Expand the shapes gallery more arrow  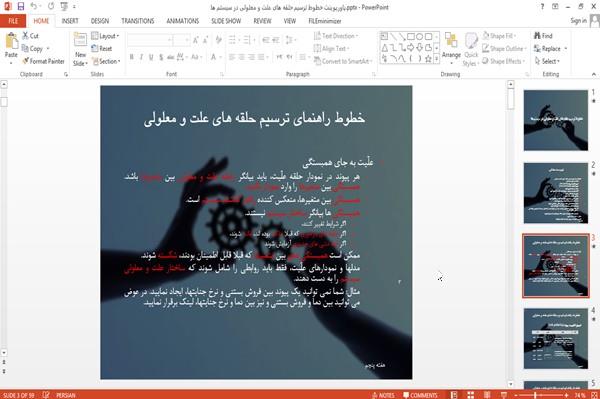437,59
